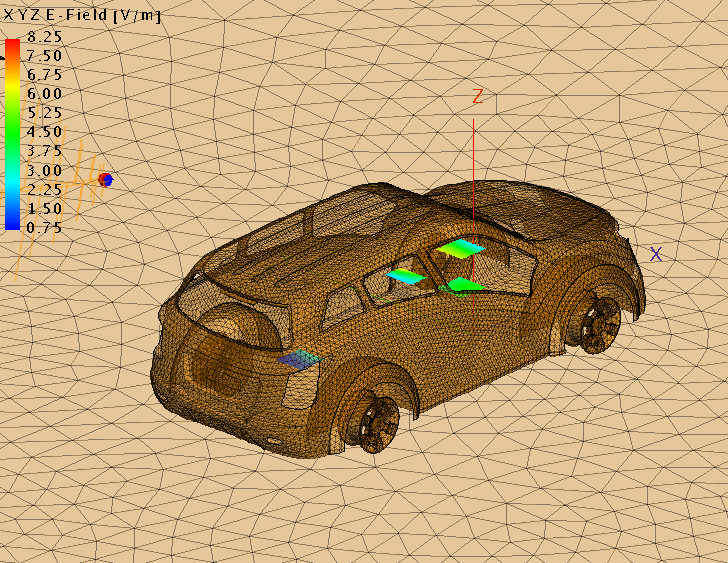The height and width of the screenshot is (563, 728).
Task: Click the windshield of the car model
Action: click(234, 313)
